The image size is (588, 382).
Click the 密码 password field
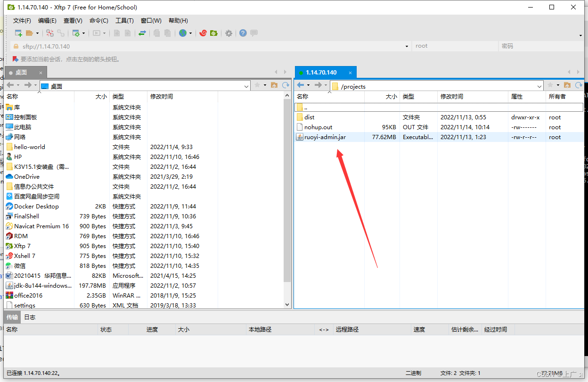tap(541, 46)
